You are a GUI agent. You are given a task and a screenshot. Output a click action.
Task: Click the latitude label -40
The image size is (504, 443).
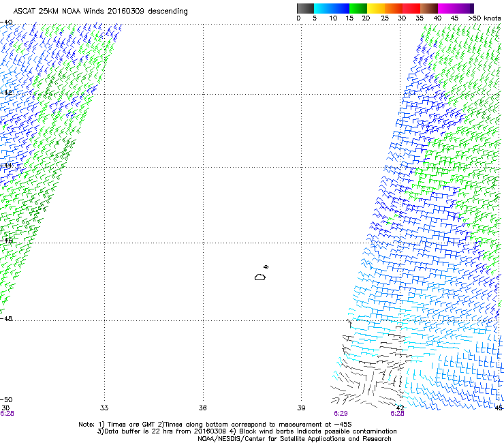(x=6, y=22)
